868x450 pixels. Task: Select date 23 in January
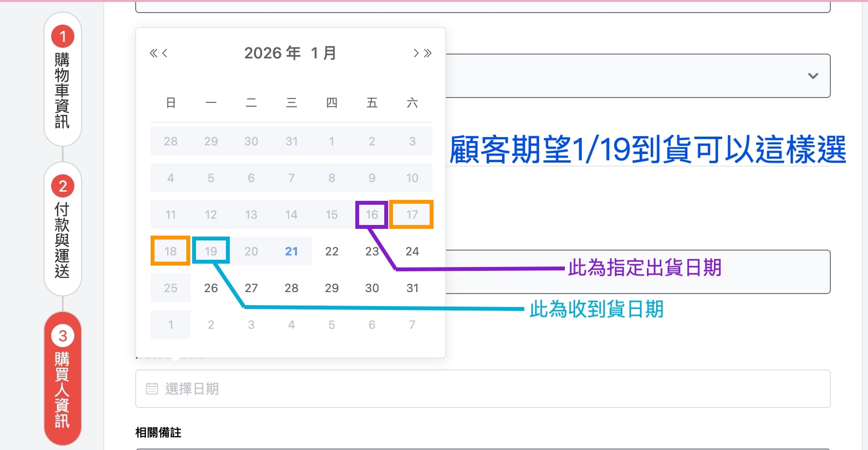372,251
